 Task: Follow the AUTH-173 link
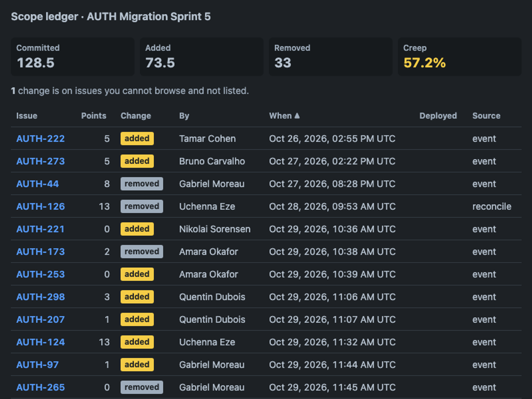40,252
